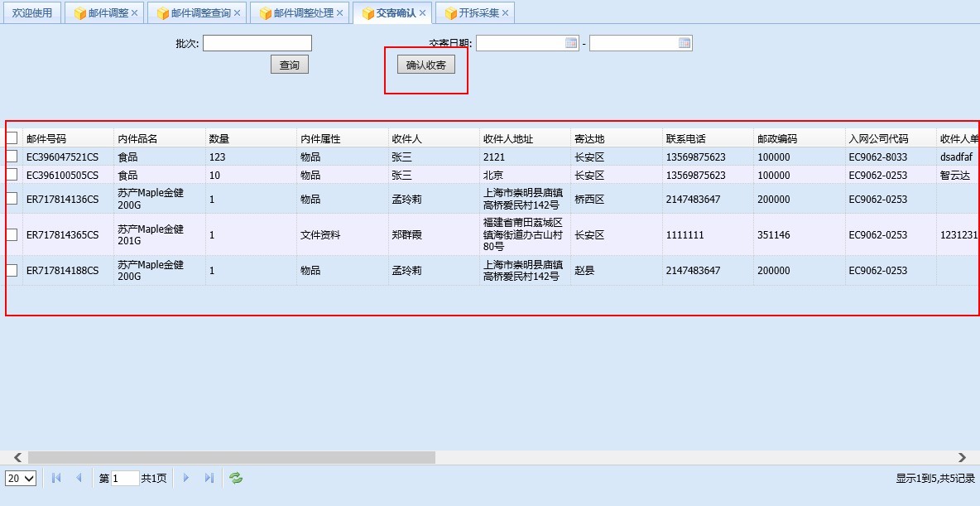
Task: Click the calendar icon for the first 交寄日期 field
Action: coord(571,42)
